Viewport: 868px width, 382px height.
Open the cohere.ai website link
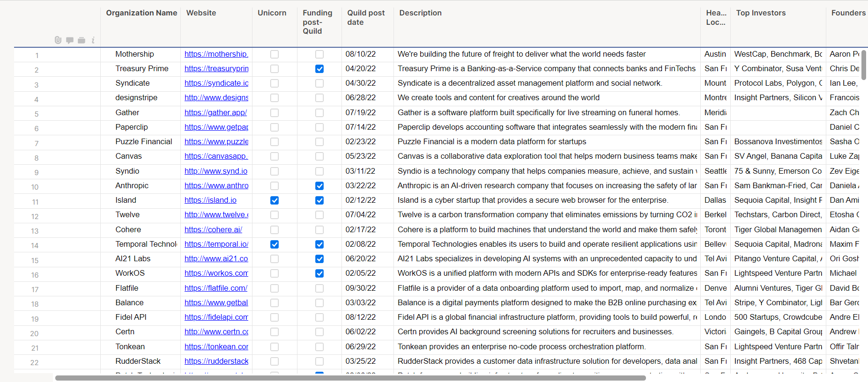click(213, 230)
